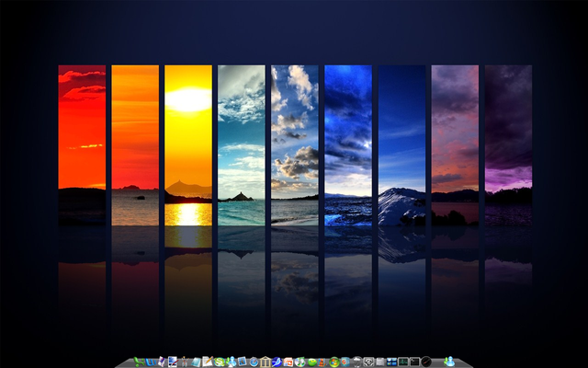This screenshot has height=368, width=588.
Task: Open Messenger buddy icon at dock's right end
Action: [449, 362]
